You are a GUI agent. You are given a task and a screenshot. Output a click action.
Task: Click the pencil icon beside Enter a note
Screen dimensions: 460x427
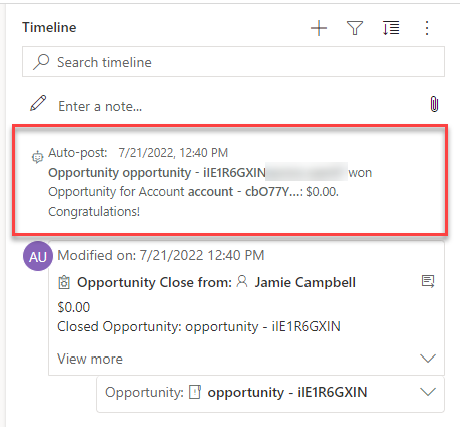pos(38,103)
